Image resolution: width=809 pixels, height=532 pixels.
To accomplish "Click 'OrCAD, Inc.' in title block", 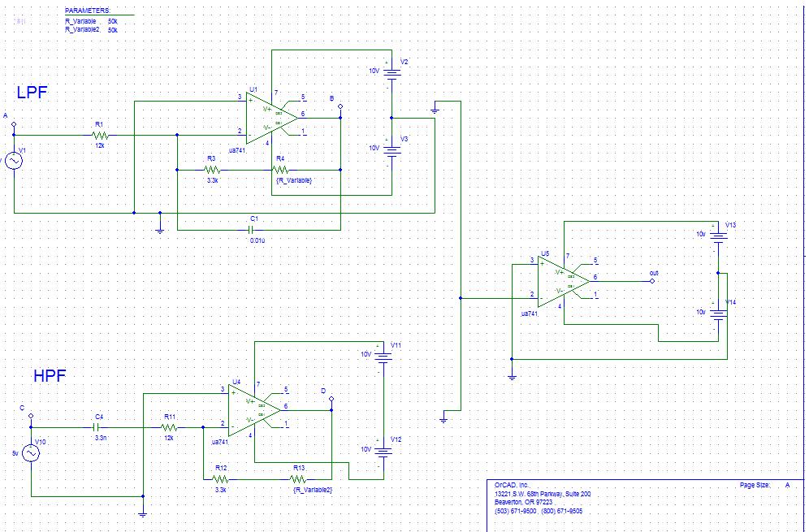I will [x=512, y=485].
